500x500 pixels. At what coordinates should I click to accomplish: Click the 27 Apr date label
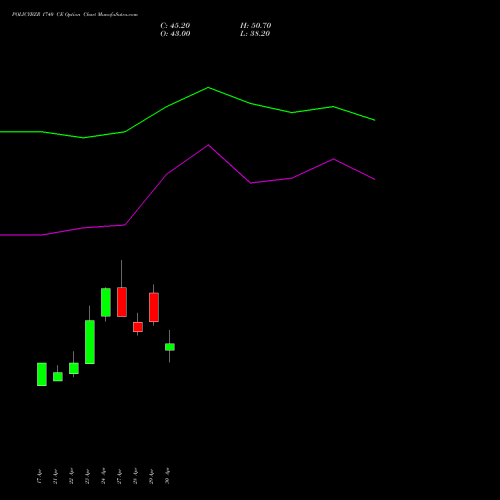120,476
